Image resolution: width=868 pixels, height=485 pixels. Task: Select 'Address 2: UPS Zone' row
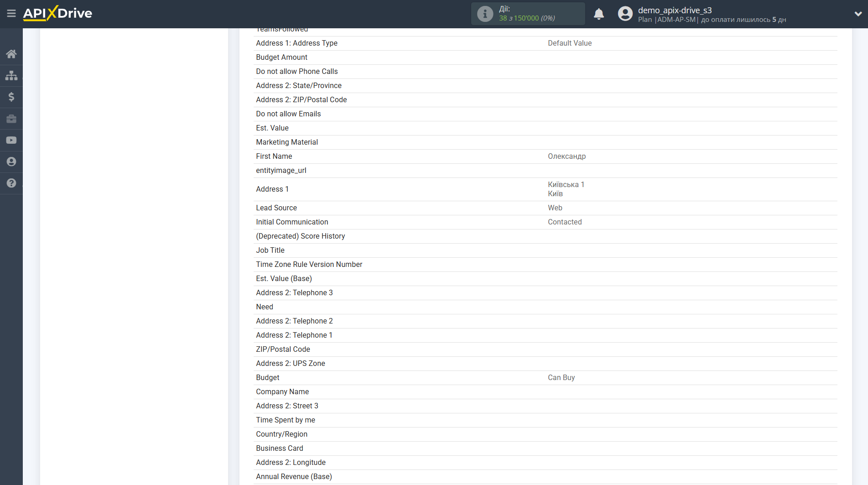546,364
